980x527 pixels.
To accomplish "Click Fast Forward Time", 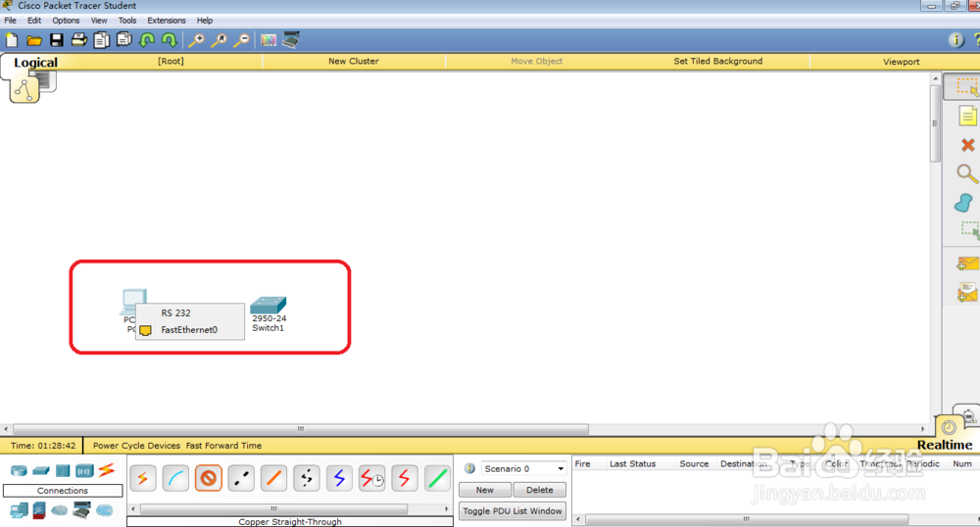I will click(x=223, y=446).
